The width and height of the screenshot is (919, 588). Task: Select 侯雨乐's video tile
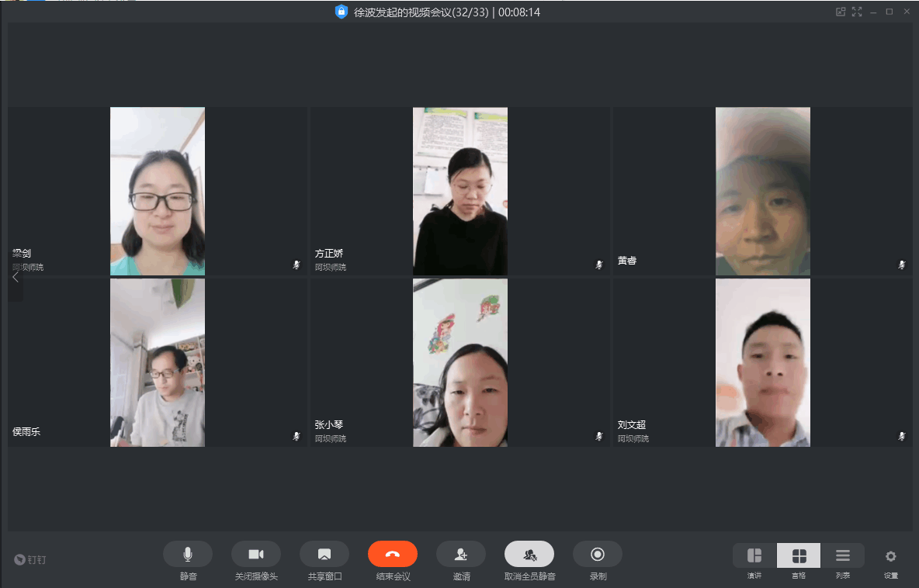click(158, 362)
